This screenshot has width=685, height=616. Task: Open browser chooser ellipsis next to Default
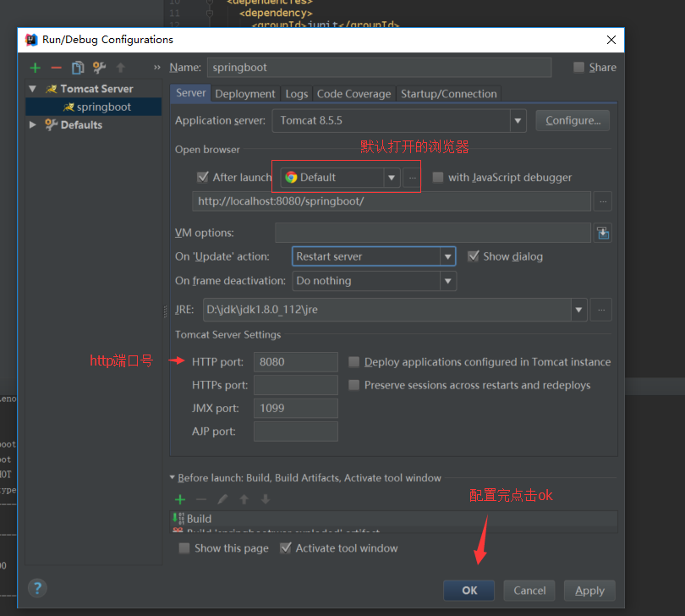pyautogui.click(x=412, y=178)
